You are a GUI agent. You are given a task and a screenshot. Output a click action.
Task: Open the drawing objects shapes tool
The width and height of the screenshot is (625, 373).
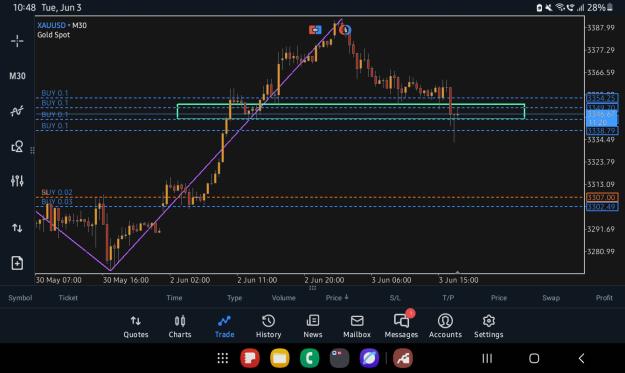click(x=17, y=146)
